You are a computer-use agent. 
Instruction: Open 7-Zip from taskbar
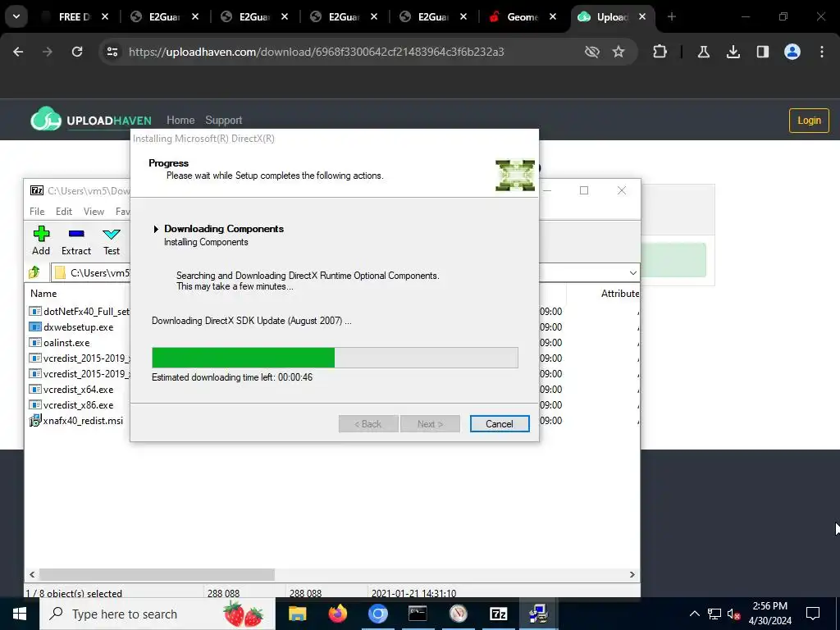pyautogui.click(x=498, y=614)
